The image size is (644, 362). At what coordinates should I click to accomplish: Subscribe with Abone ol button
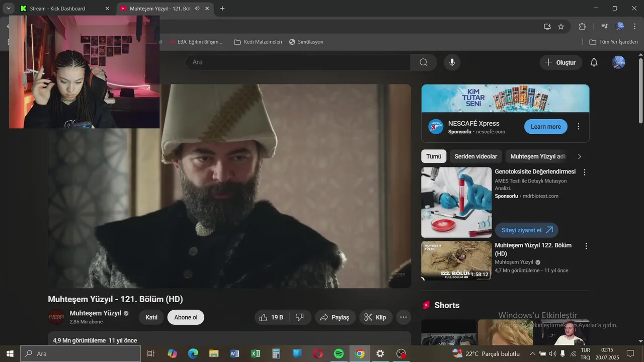pyautogui.click(x=186, y=317)
